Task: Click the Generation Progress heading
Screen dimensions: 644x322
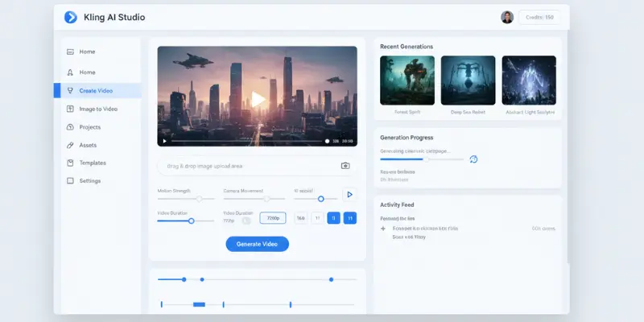Action: click(407, 138)
